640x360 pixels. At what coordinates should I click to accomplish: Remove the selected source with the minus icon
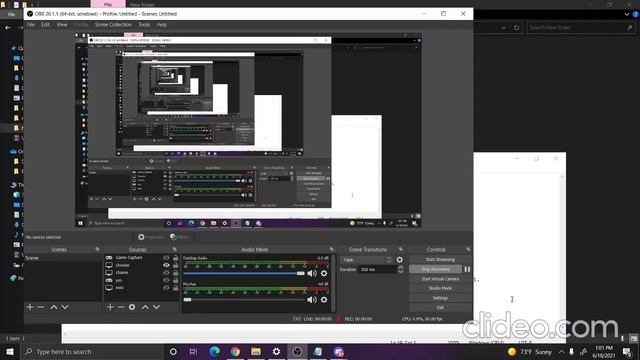coord(121,307)
